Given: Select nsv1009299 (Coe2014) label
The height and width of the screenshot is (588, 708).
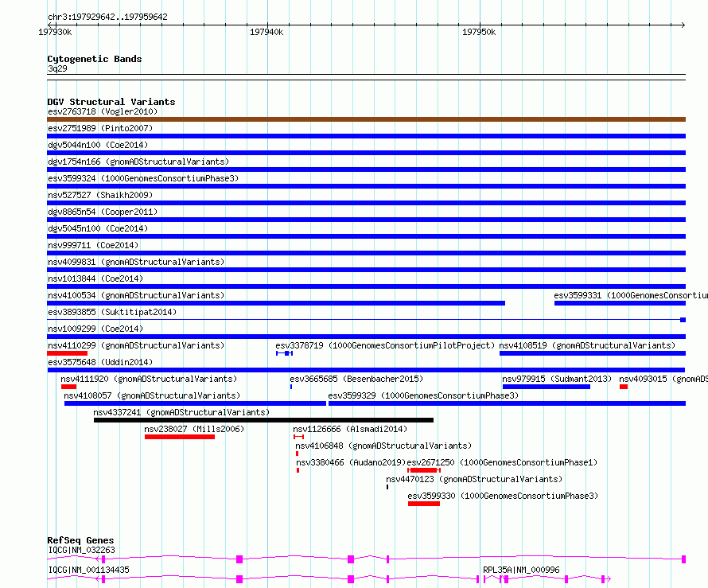Looking at the screenshot, I should tap(95, 329).
